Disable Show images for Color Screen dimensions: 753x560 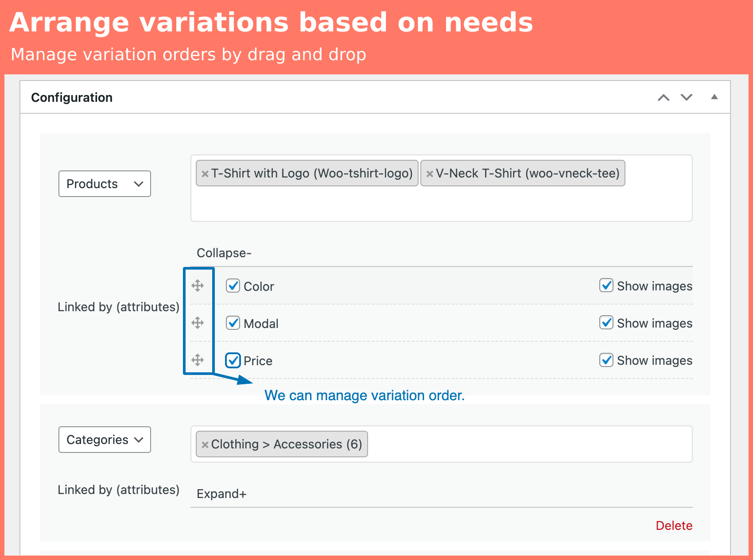pos(606,286)
